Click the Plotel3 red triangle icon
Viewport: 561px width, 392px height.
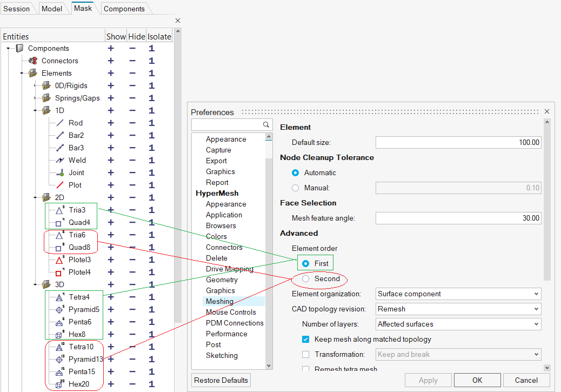pos(60,260)
